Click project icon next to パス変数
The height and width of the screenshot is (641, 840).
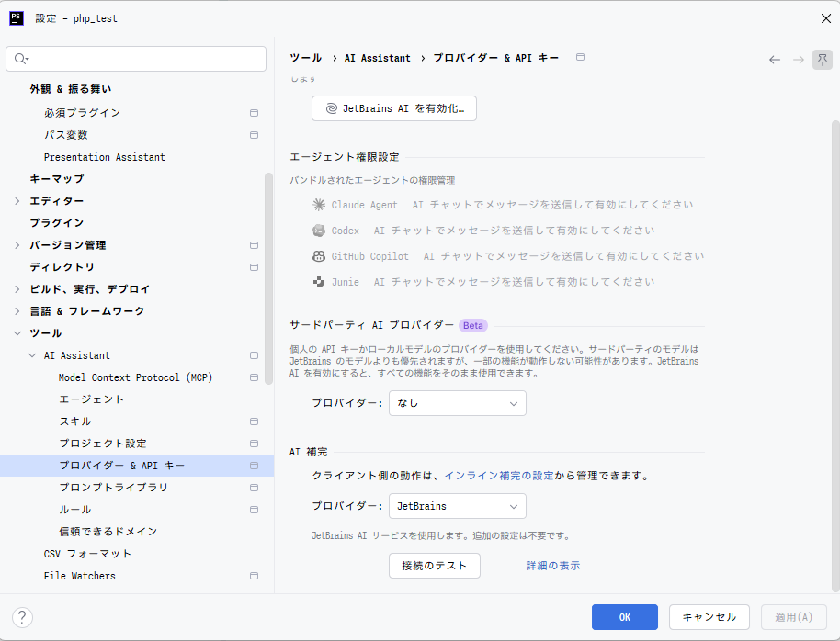[x=254, y=135]
